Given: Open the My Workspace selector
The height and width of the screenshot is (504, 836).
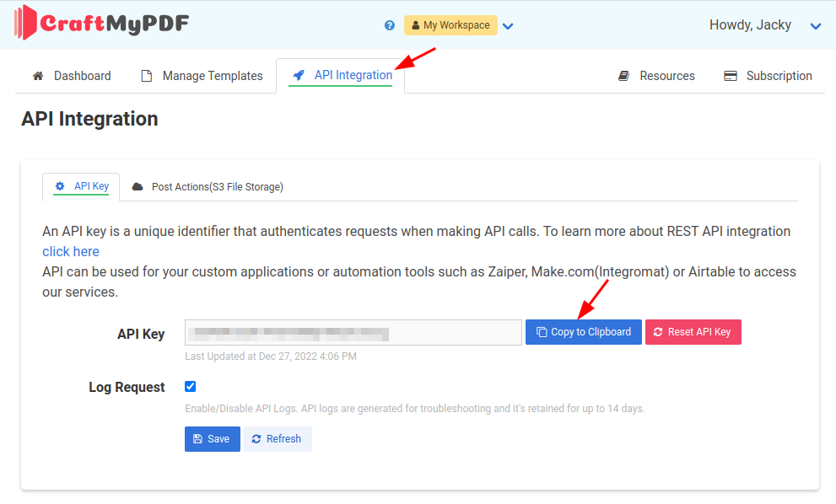Looking at the screenshot, I should coord(450,25).
